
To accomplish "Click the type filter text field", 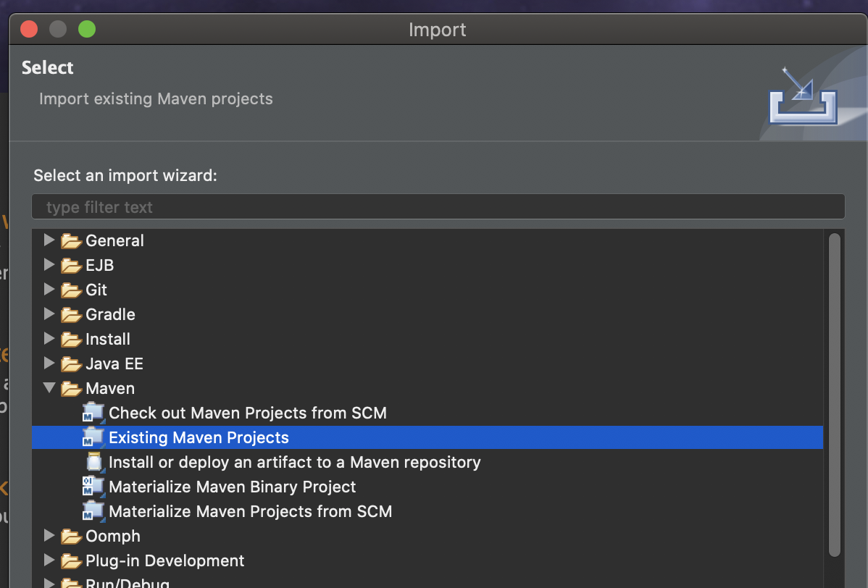I will pyautogui.click(x=438, y=207).
